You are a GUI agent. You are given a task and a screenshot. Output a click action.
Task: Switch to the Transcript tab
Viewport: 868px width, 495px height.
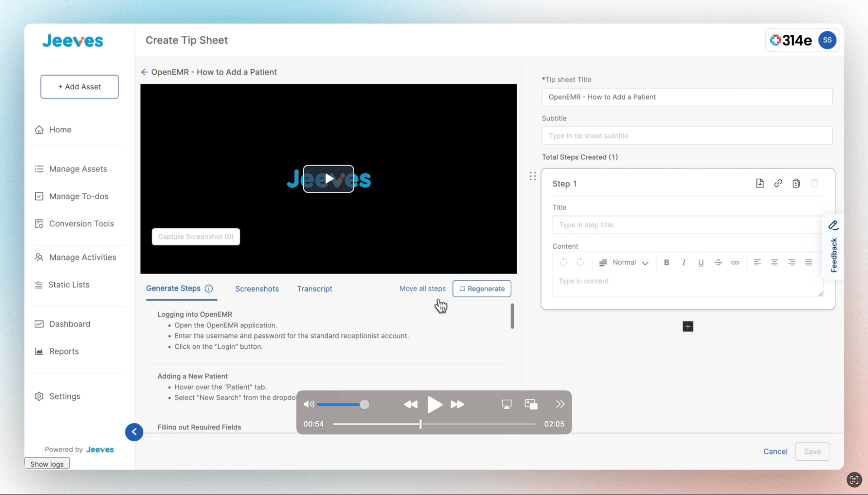pyautogui.click(x=315, y=289)
